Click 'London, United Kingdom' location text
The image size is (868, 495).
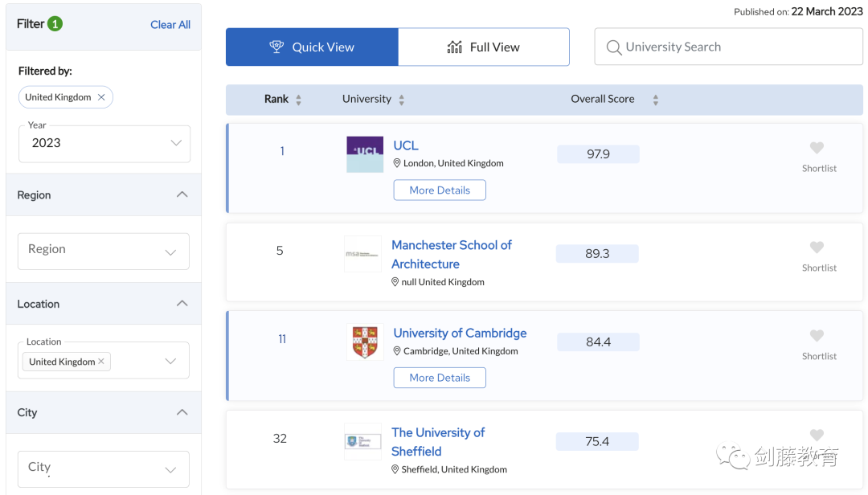click(x=453, y=163)
